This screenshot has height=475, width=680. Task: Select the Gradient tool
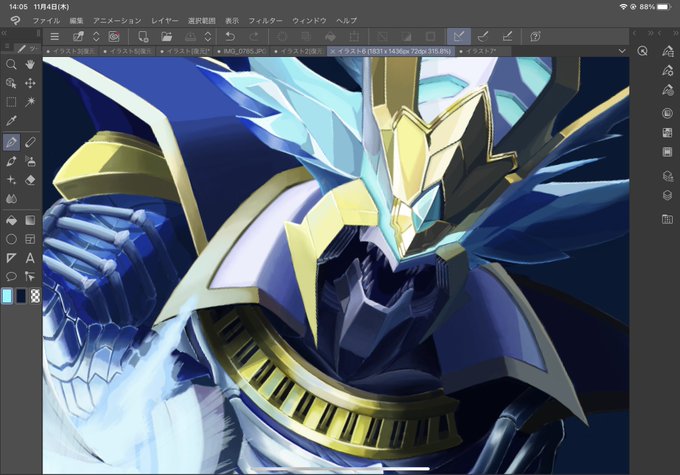pos(30,220)
